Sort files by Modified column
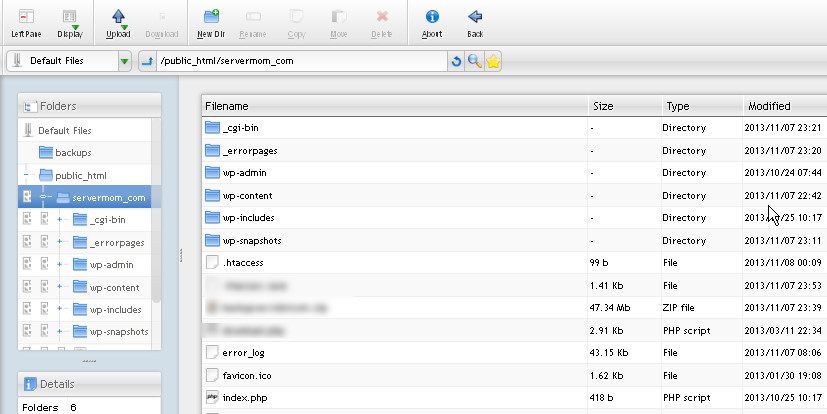 769,106
